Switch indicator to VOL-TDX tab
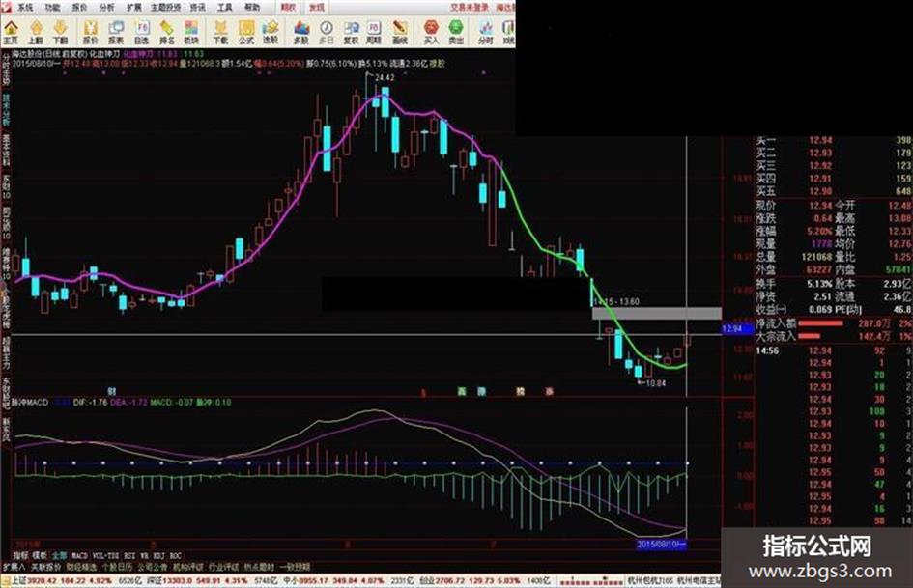Screen dimensions: 913x588 (x=106, y=556)
